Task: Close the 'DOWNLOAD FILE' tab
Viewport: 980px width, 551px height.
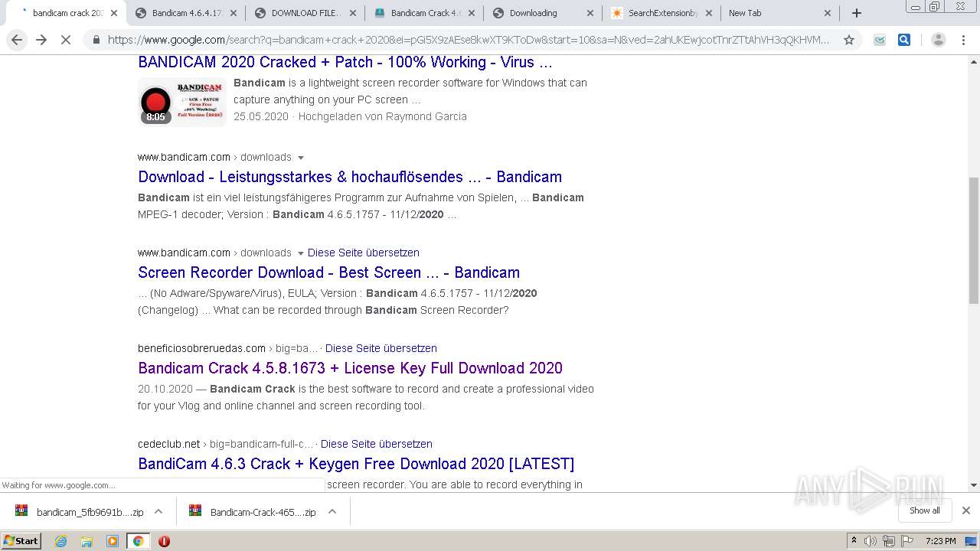Action: 353,13
